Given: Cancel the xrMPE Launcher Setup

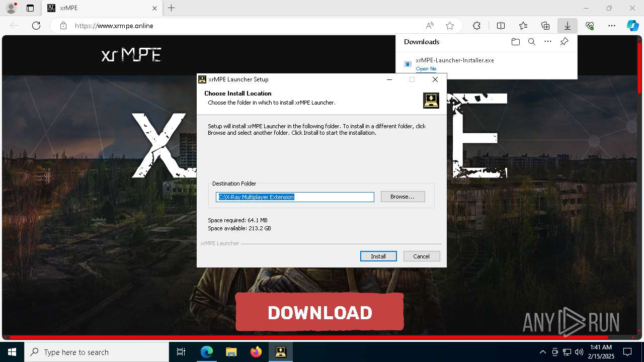Looking at the screenshot, I should pyautogui.click(x=422, y=256).
